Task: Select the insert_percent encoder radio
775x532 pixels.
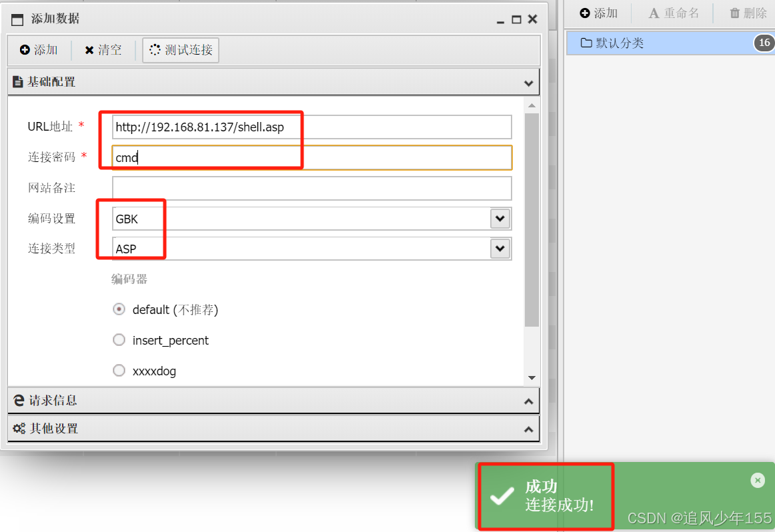Action: pyautogui.click(x=119, y=340)
